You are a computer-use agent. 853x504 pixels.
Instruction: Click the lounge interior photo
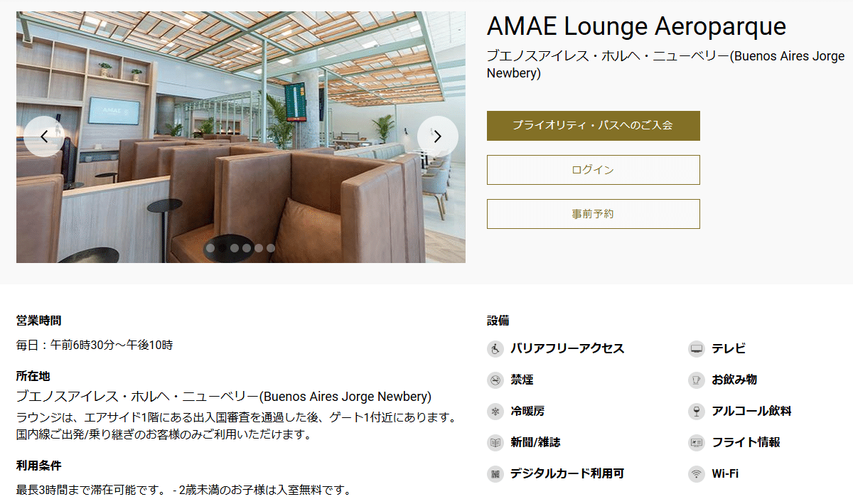click(241, 137)
